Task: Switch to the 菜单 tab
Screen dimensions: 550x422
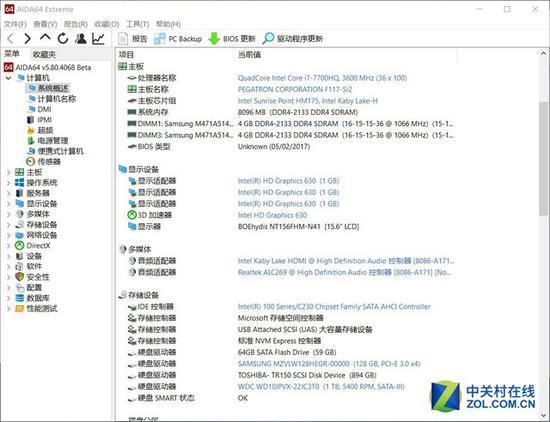Action: (12, 54)
